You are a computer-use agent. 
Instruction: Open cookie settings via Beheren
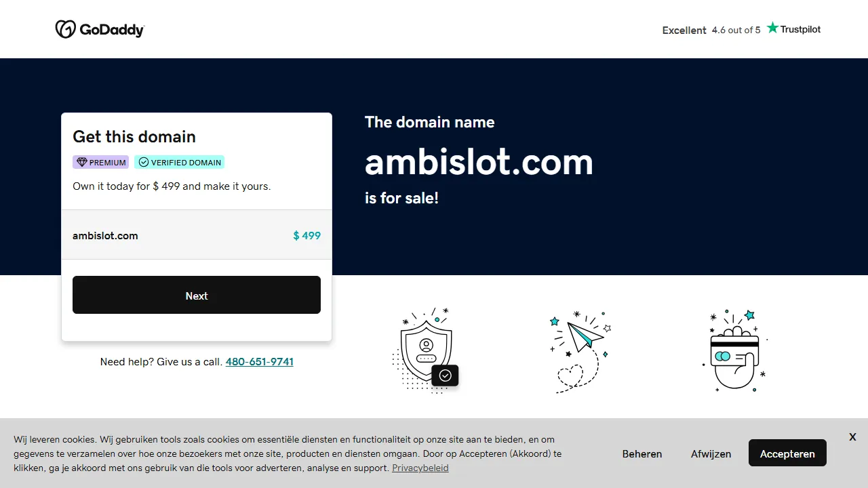pos(642,453)
